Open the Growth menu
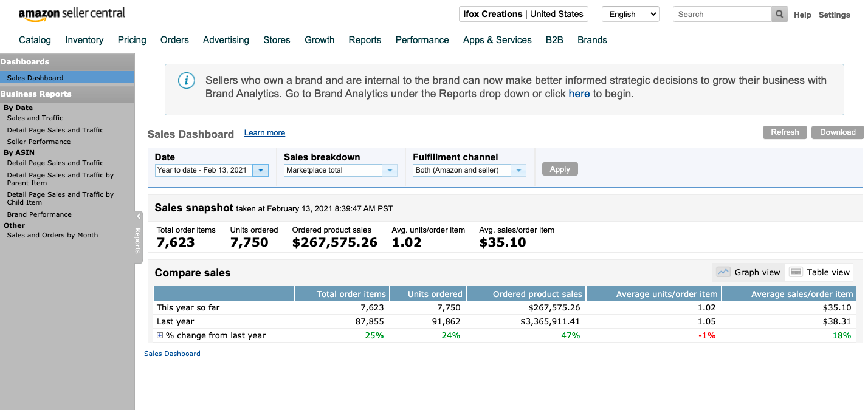Image resolution: width=868 pixels, height=410 pixels. (320, 40)
